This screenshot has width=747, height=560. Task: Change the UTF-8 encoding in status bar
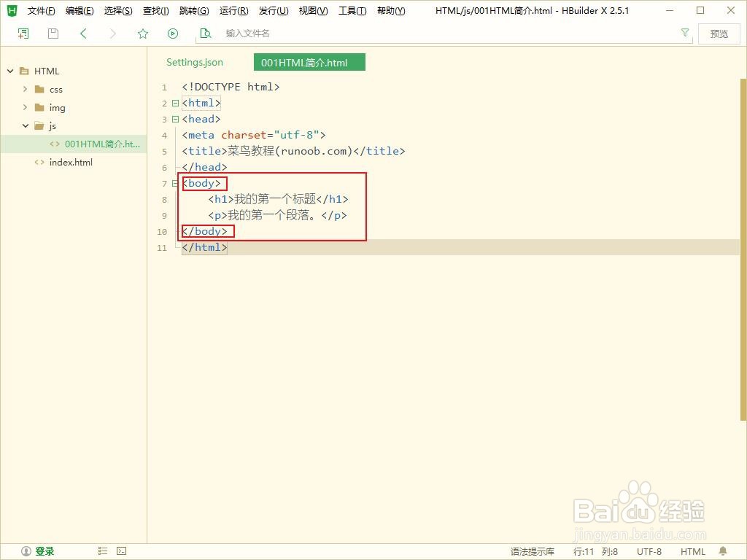[x=649, y=551]
